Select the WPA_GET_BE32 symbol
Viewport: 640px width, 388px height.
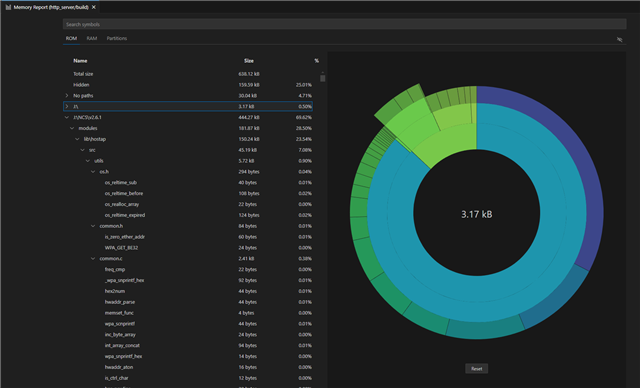coord(121,248)
